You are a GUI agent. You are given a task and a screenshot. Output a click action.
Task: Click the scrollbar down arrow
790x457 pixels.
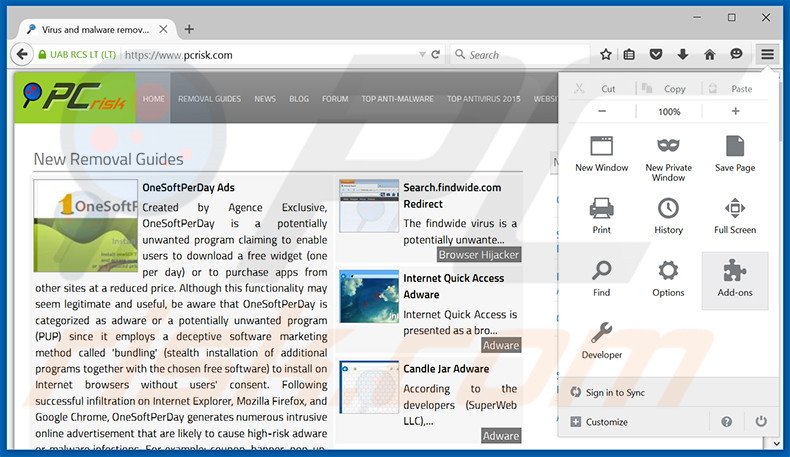(x=776, y=443)
